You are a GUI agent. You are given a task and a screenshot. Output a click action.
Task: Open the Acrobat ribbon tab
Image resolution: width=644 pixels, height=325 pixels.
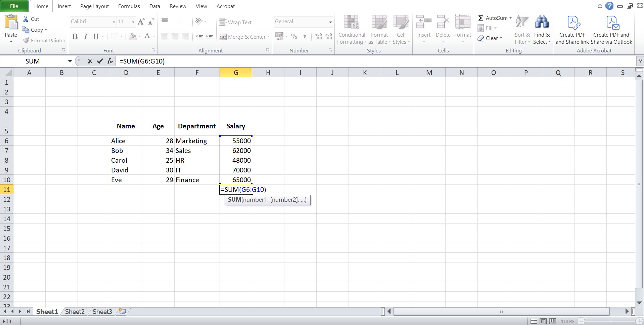click(226, 6)
